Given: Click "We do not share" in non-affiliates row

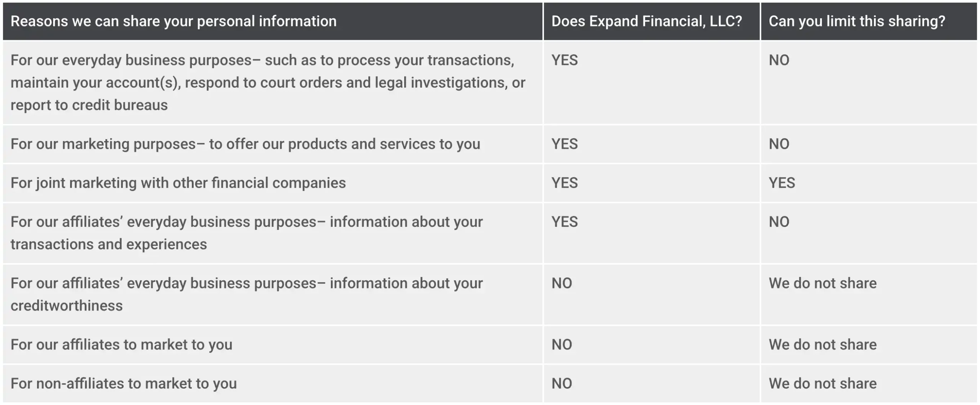Looking at the screenshot, I should pyautogui.click(x=822, y=384).
